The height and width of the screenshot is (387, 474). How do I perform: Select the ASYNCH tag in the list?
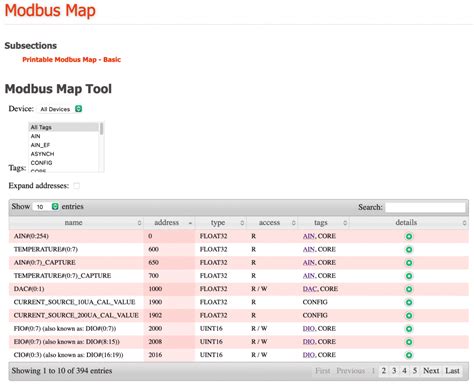coord(64,154)
